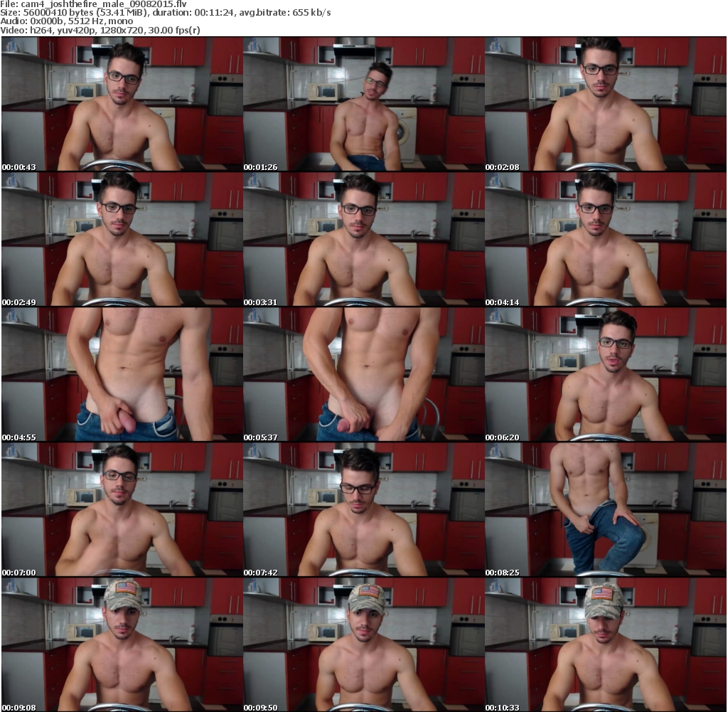Choose the frame stamped 00:07:00

click(122, 509)
